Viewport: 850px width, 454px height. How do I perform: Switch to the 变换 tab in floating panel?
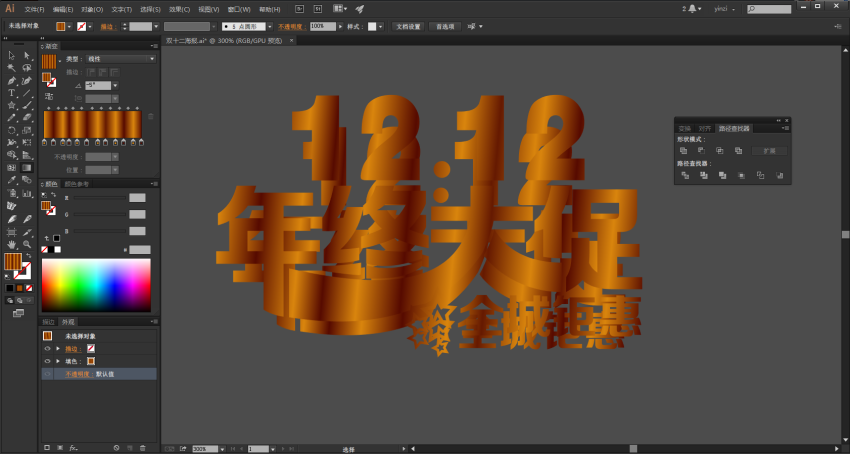(x=685, y=129)
